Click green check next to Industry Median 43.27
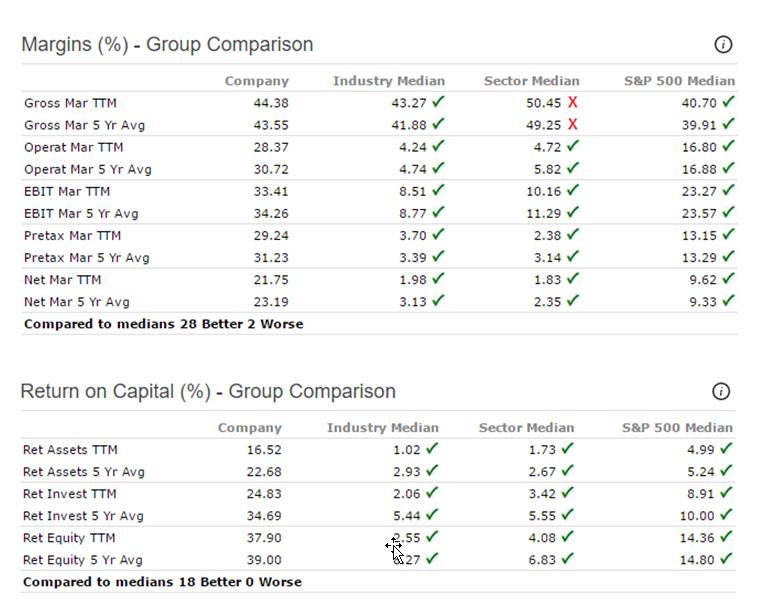 point(438,102)
